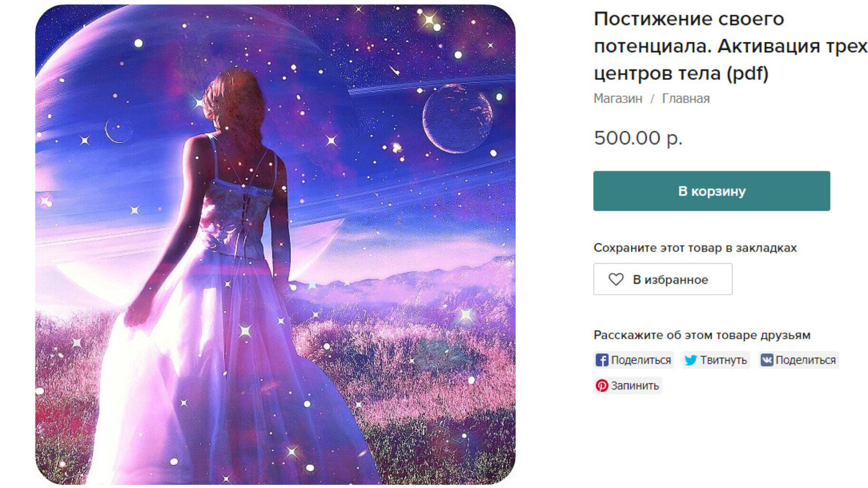868x488 pixels.
Task: Click the Сохраните этот товар в закладках label
Action: [695, 248]
